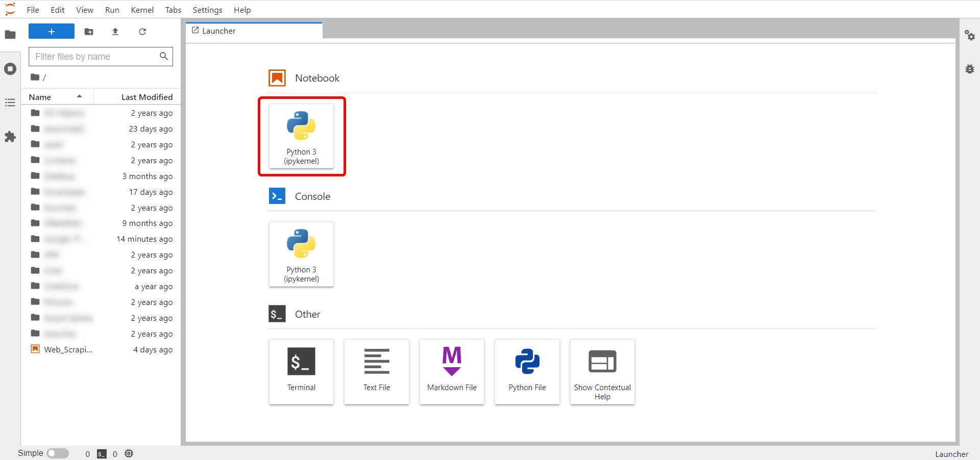Show the File Browser sidebar panel

point(10,35)
